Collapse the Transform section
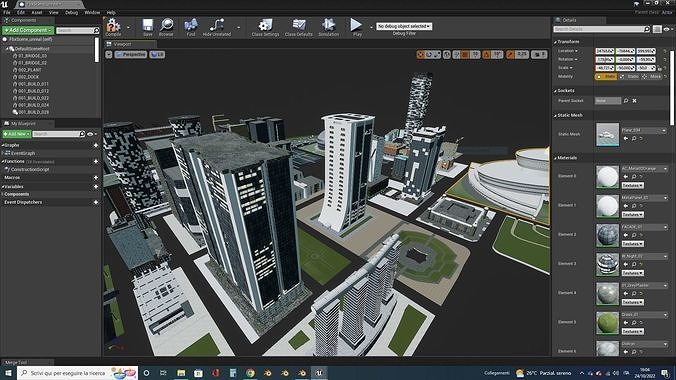The image size is (676, 380). click(555, 42)
